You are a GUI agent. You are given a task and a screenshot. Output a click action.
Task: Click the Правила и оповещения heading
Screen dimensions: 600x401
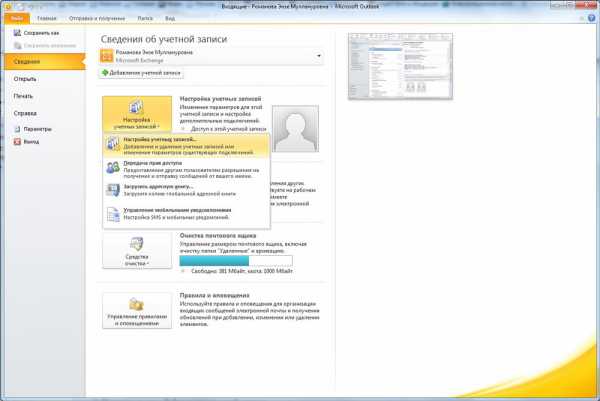click(x=214, y=295)
